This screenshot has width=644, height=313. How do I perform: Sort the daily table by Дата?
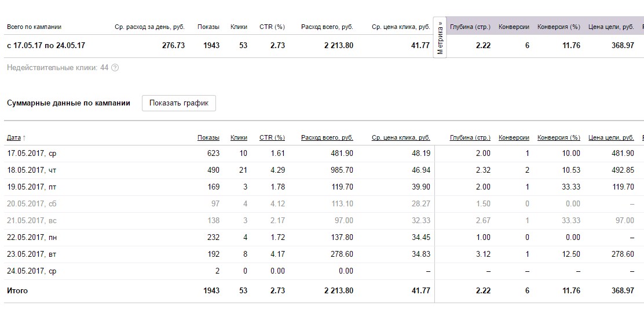(14, 138)
